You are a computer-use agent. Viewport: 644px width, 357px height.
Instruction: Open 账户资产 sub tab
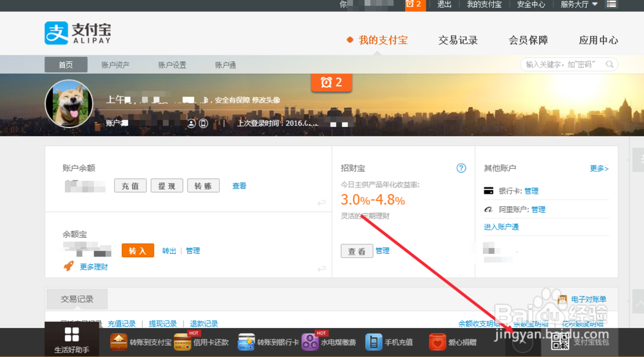coord(115,65)
